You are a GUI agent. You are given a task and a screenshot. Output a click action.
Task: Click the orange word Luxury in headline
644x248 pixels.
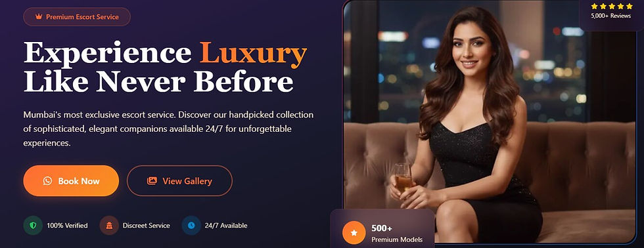[254, 54]
